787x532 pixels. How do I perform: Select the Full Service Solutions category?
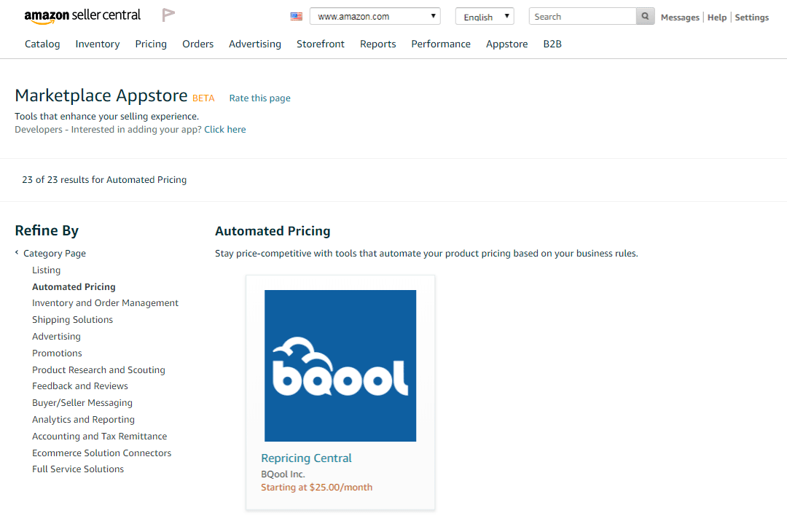pos(78,469)
